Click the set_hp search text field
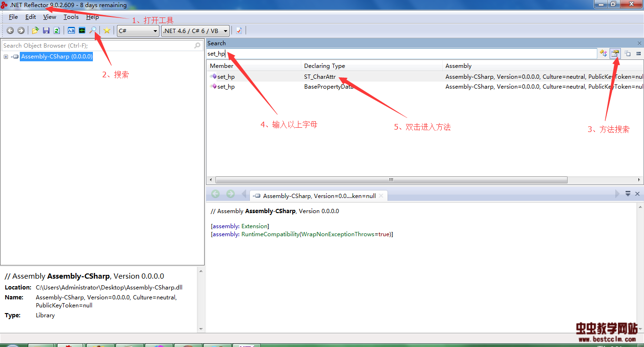644x347 pixels. point(402,54)
